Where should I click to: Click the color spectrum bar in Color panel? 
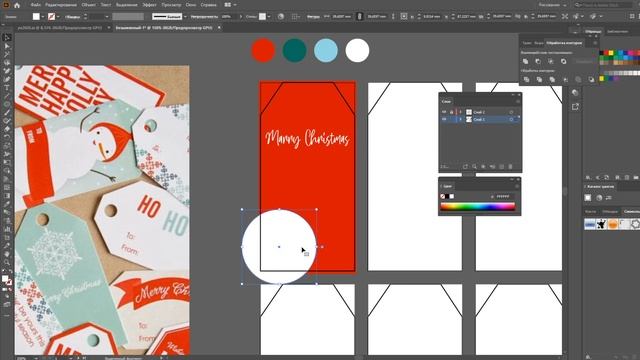(478, 207)
